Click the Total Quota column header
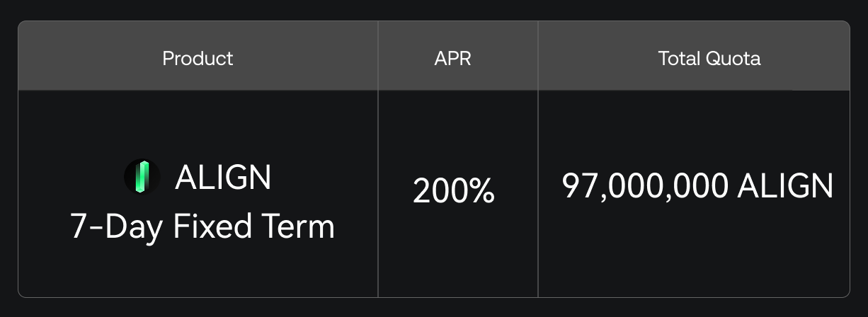Screen dimensions: 868x317 tap(709, 58)
